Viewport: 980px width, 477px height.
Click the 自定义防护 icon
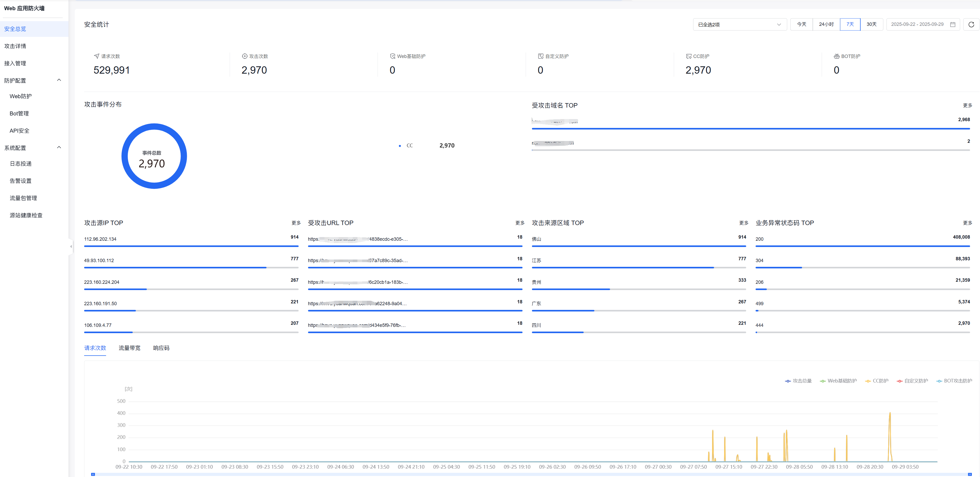[541, 56]
